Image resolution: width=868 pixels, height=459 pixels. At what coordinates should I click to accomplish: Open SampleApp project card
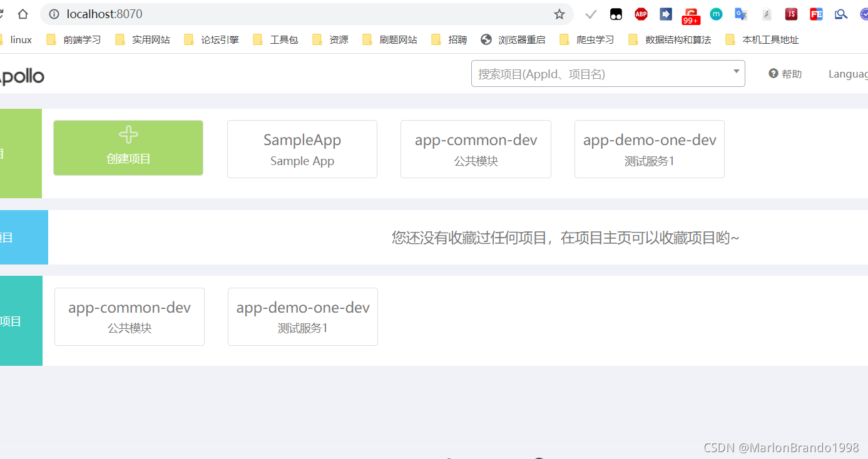[302, 149]
